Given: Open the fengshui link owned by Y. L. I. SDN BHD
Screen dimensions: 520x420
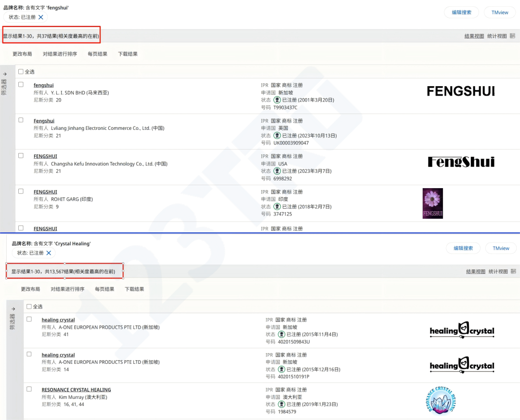Looking at the screenshot, I should point(43,85).
